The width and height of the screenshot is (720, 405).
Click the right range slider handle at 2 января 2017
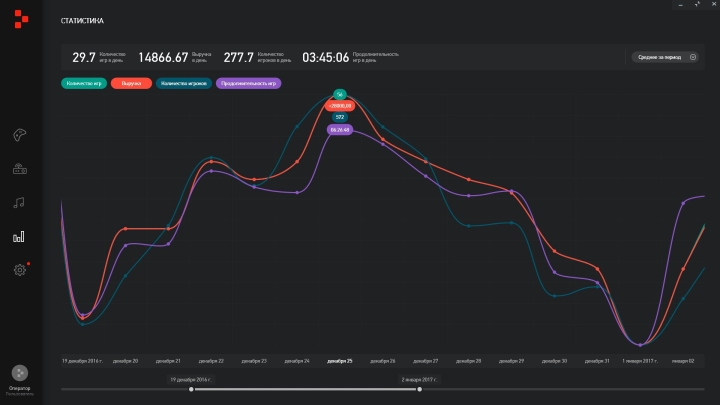click(419, 389)
